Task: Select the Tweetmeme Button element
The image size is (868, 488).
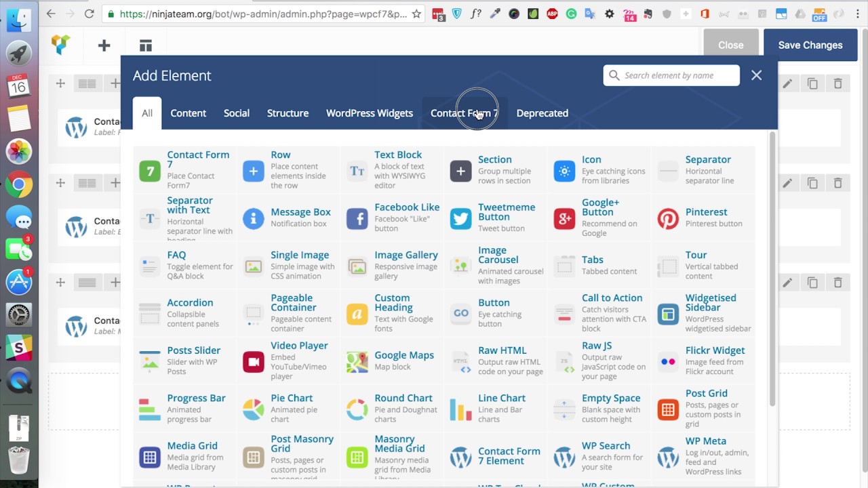Action: tap(496, 218)
